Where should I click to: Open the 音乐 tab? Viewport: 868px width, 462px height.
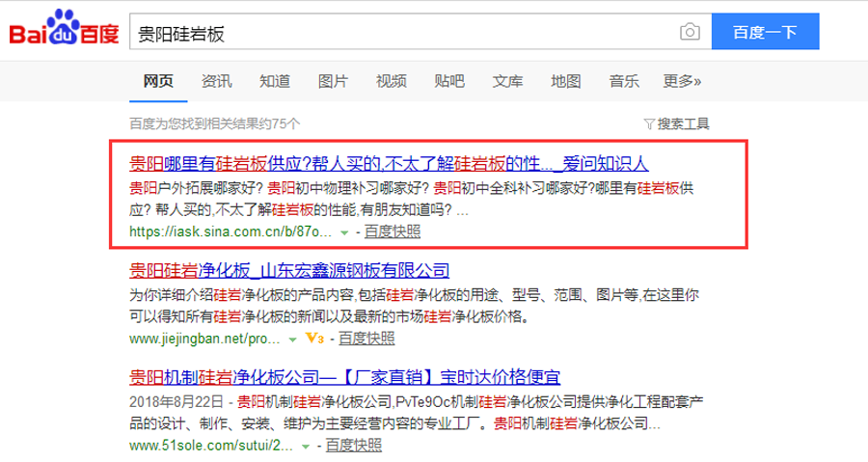coord(624,81)
